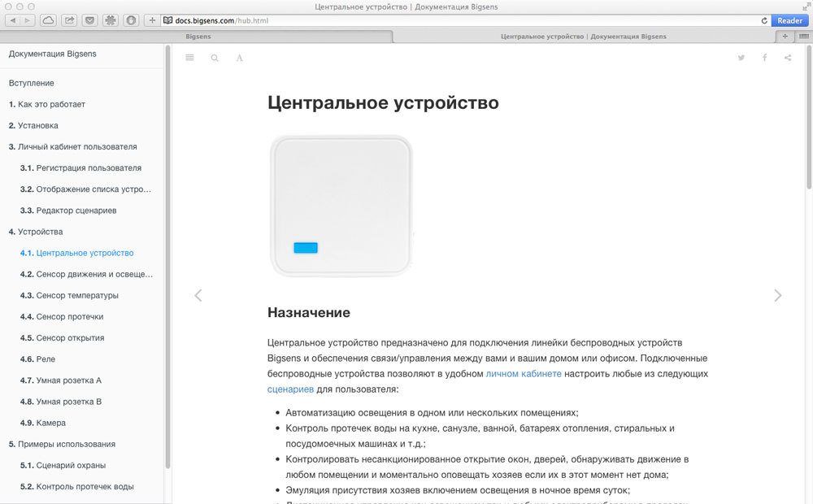Share the article via the Facebook icon
This screenshot has width=813, height=504.
point(763,58)
